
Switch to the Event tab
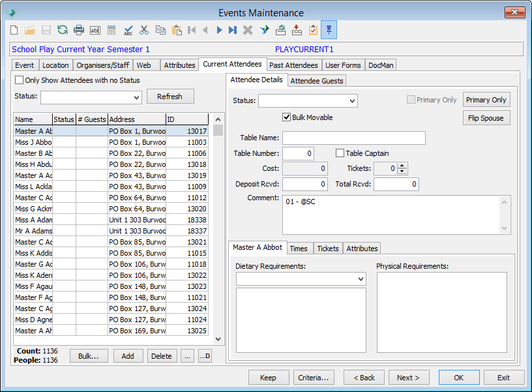[x=24, y=65]
